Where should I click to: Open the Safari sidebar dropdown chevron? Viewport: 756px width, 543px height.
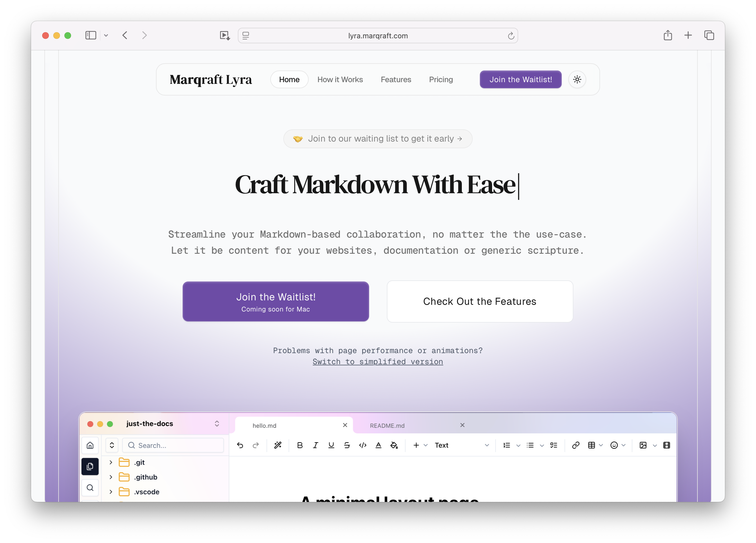tap(106, 35)
